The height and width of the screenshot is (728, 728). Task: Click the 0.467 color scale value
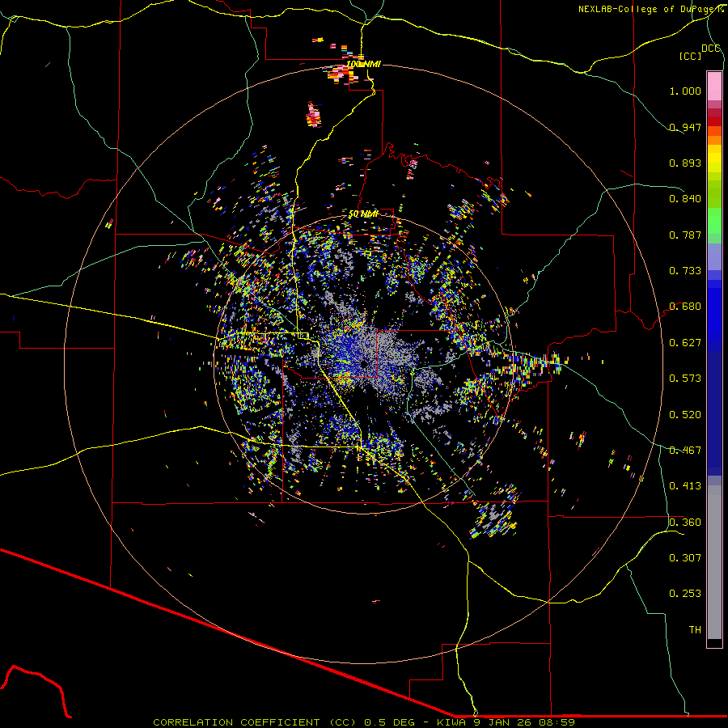tap(685, 450)
